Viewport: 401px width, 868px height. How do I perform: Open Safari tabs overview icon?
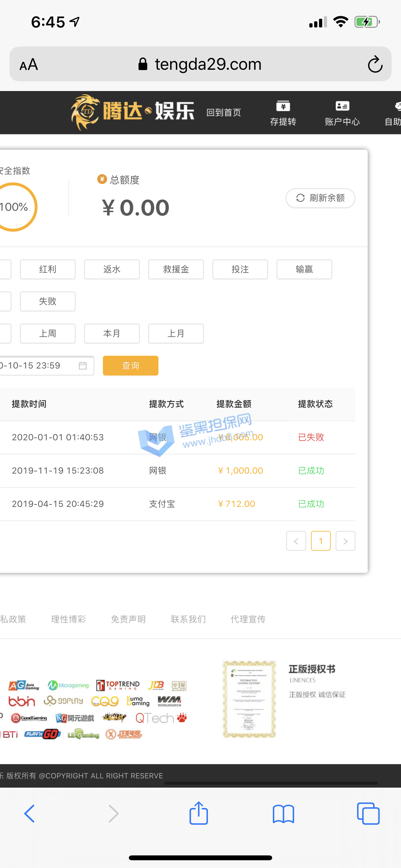(x=368, y=813)
